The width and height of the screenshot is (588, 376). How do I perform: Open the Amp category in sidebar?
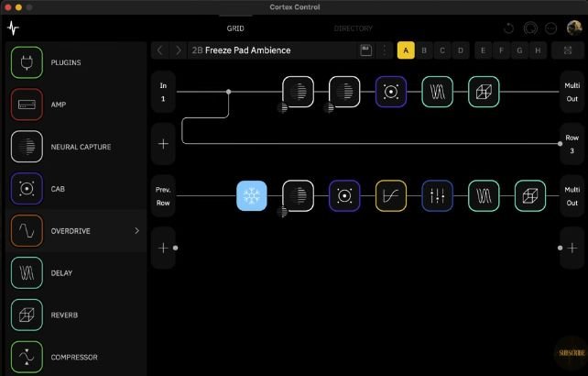pyautogui.click(x=75, y=105)
